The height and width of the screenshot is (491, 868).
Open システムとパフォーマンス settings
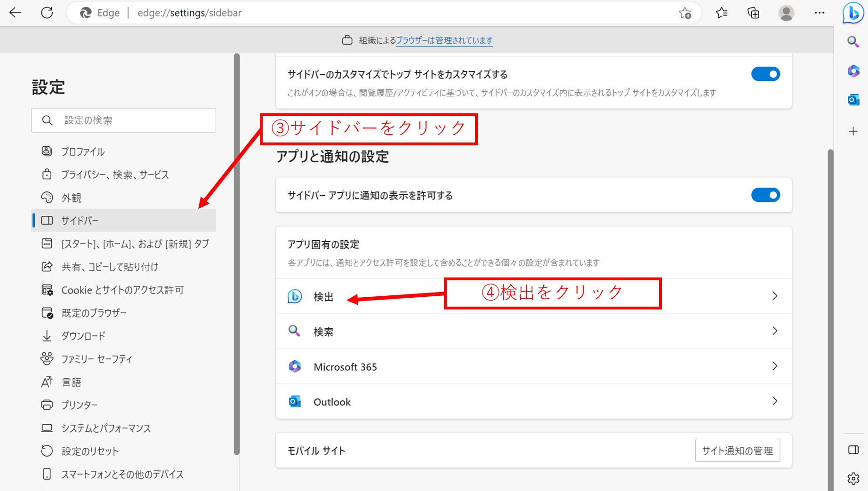point(123,428)
